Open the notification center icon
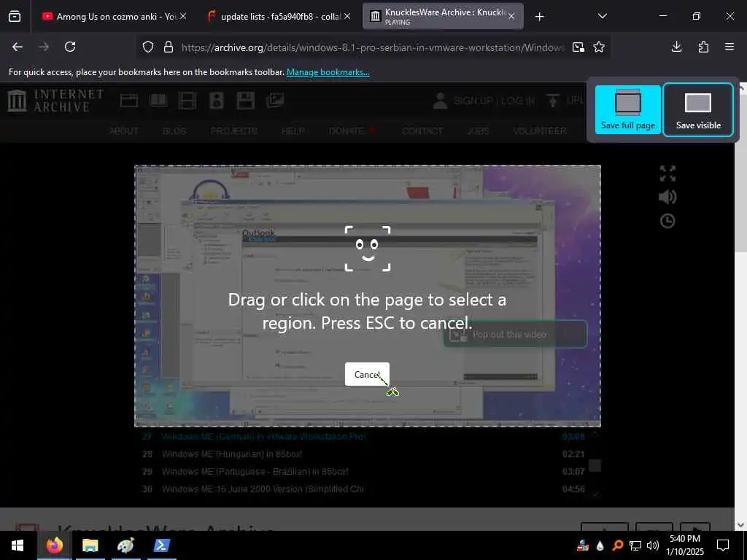The image size is (747, 560). pos(723,545)
